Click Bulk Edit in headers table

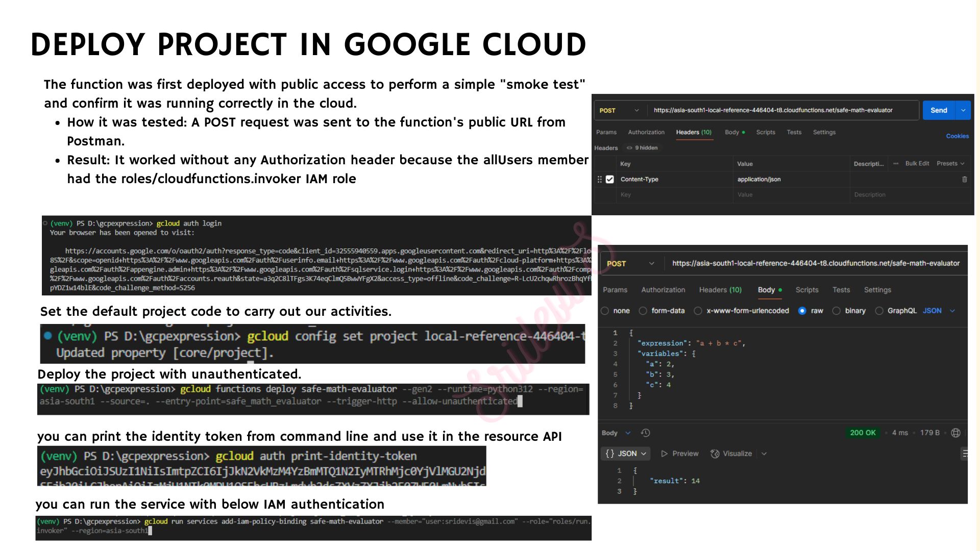917,164
